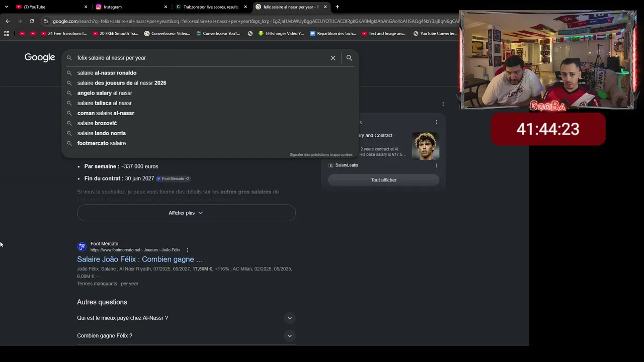This screenshot has height=362, width=644.
Task: Open Text and Image ani... bookmark
Action: (383, 34)
